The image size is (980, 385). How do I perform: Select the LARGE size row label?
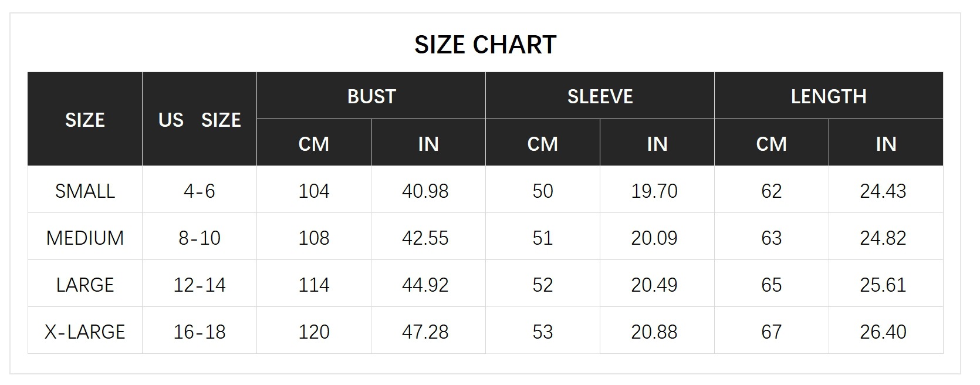pos(85,285)
